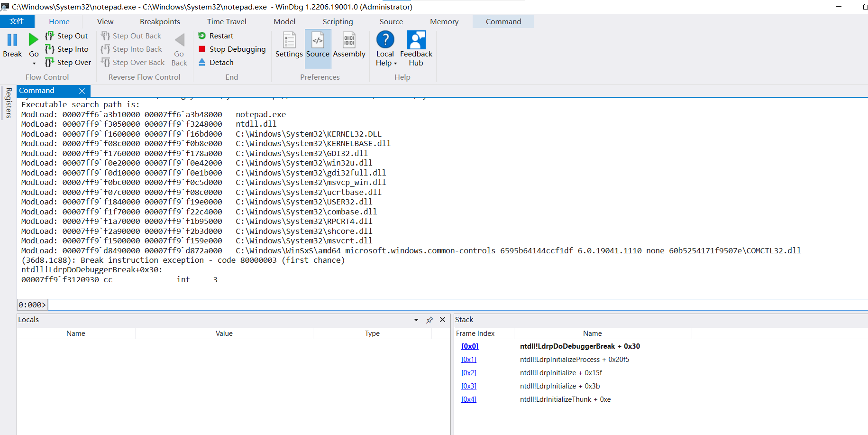
Task: Open the Time Travel ribbon tab
Action: click(x=227, y=21)
